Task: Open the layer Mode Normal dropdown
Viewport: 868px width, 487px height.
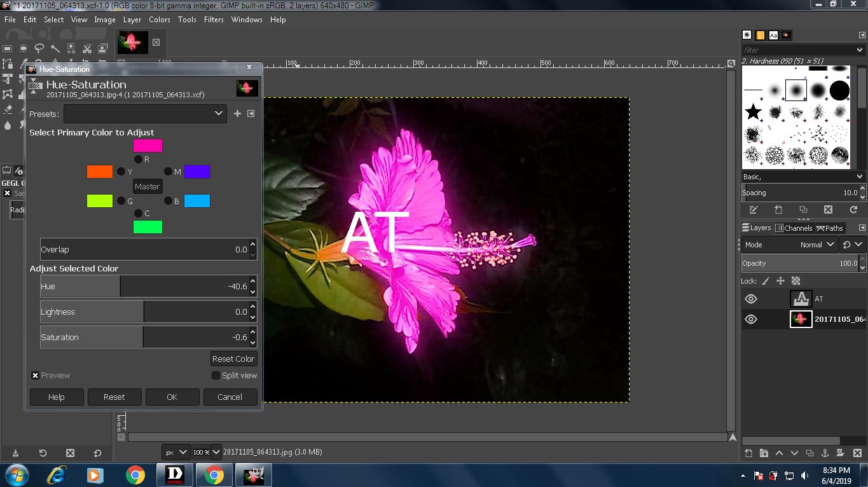Action: pyautogui.click(x=790, y=245)
